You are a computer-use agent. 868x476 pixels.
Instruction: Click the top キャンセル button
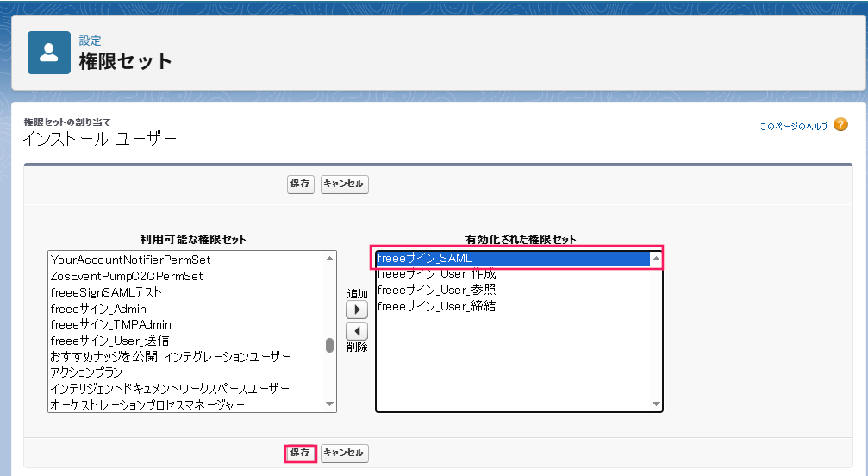pyautogui.click(x=344, y=184)
